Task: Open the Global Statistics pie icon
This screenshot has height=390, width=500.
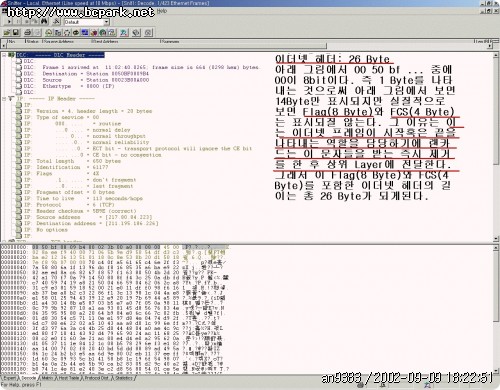Action: (x=103, y=33)
